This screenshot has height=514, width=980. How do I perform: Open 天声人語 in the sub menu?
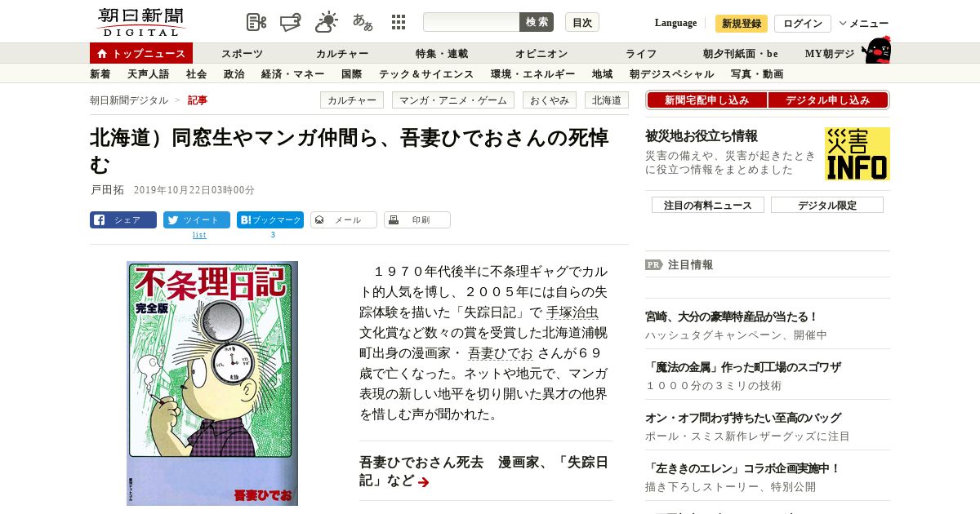click(148, 74)
